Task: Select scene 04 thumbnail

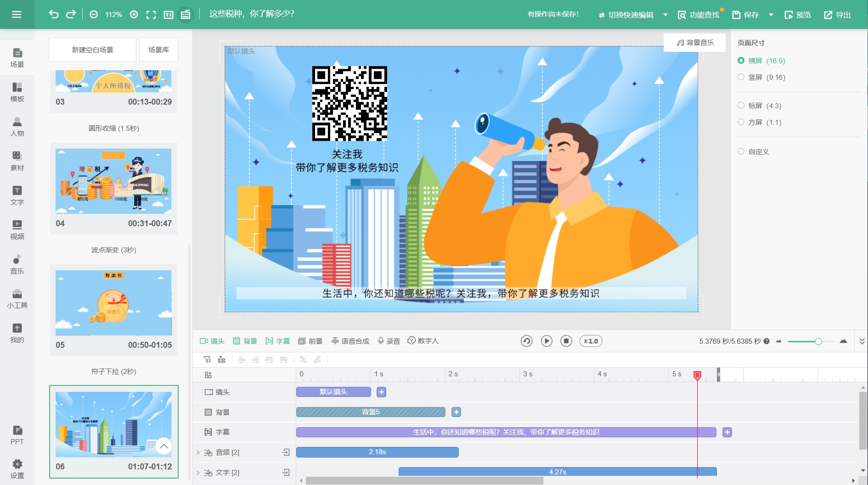Action: (113, 181)
